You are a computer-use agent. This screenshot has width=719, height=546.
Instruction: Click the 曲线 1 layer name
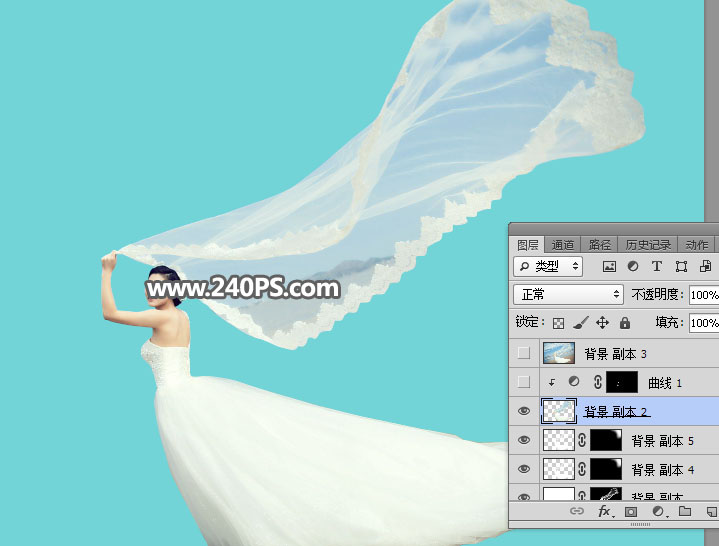tap(664, 383)
